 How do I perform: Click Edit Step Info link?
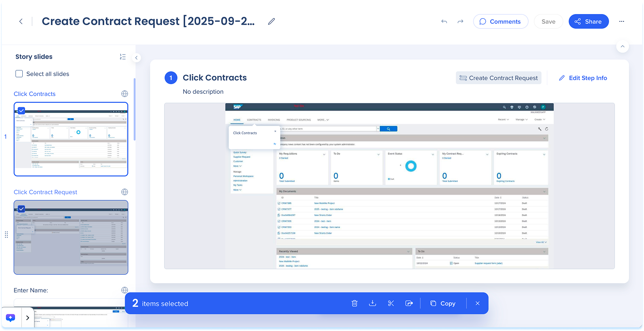pos(583,78)
